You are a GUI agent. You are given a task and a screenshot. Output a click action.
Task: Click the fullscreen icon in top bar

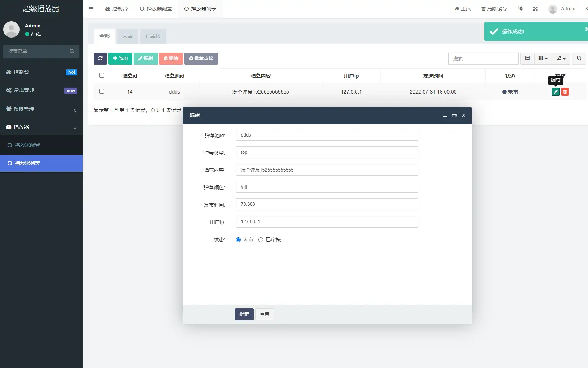point(535,9)
